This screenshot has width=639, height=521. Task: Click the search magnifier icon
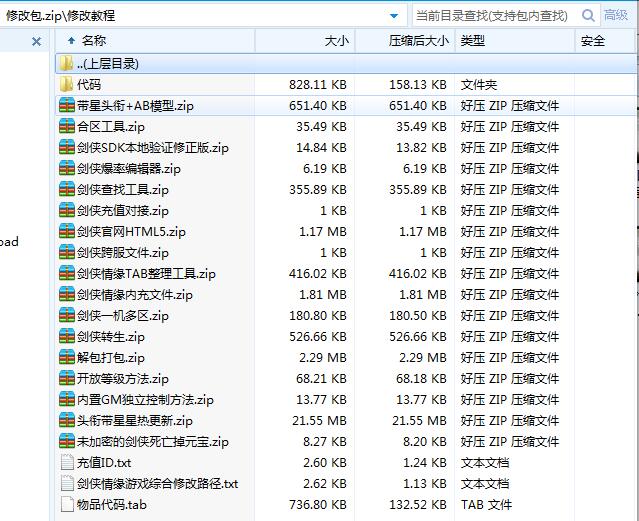click(x=588, y=15)
